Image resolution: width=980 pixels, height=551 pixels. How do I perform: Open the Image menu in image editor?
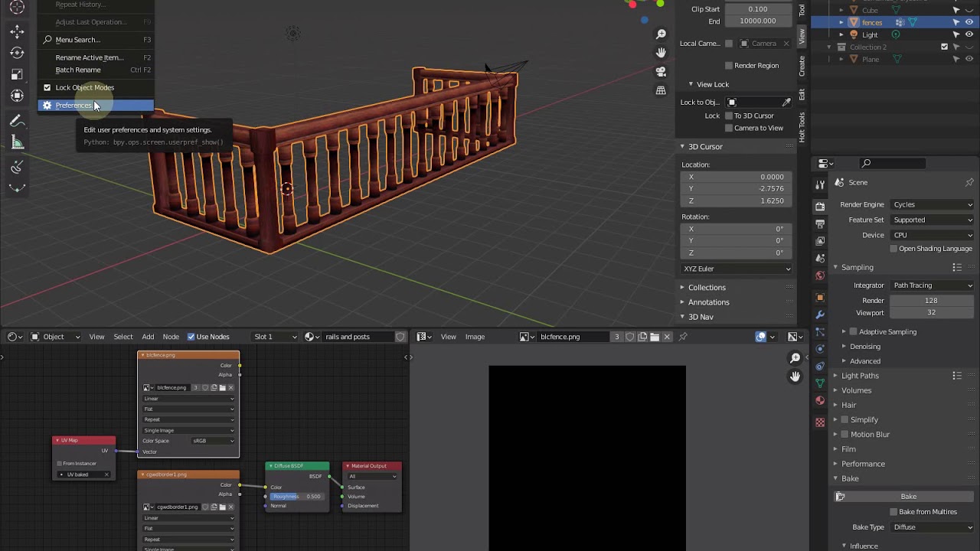point(475,337)
